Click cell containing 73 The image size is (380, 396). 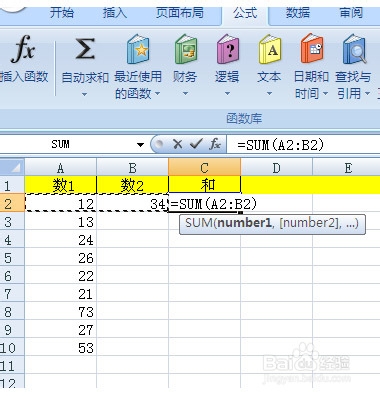(60, 312)
